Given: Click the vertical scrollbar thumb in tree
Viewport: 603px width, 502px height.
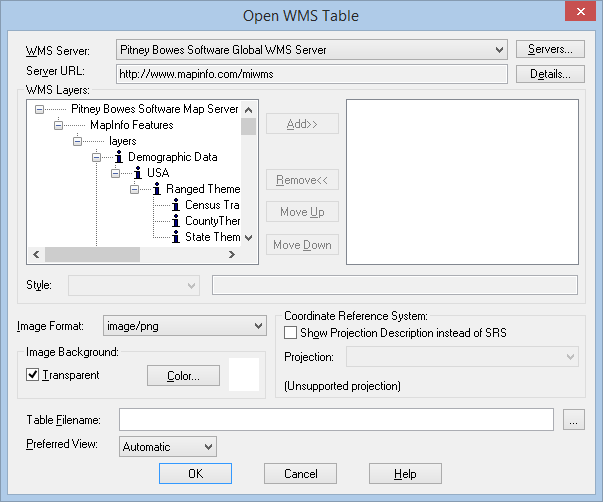Looking at the screenshot, I should tap(248, 127).
